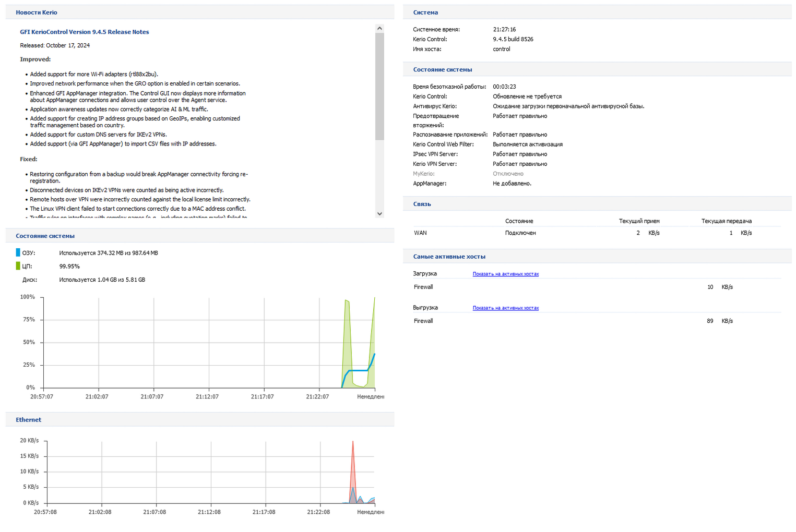Click AppManager status 'Не добавлено.'
796x532 pixels.
(512, 184)
